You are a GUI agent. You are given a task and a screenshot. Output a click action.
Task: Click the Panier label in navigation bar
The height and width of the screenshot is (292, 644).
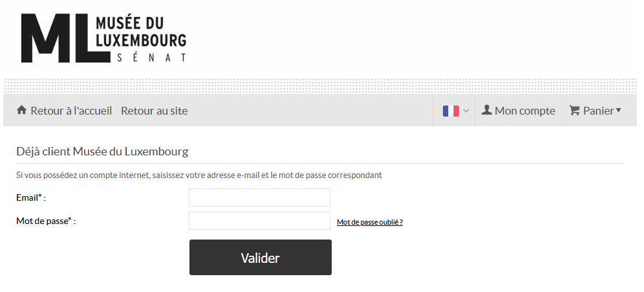598,111
